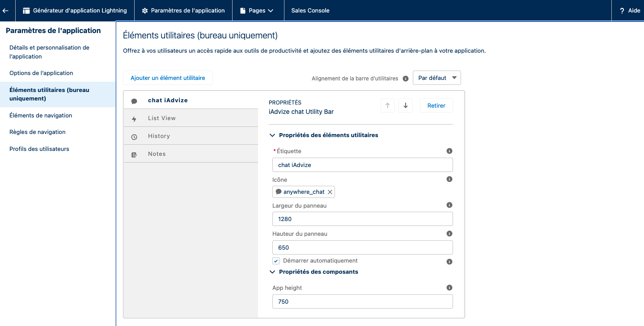Viewport: 644px width, 326px height.
Task: Open the Par défaut alignment dropdown
Action: (x=436, y=78)
